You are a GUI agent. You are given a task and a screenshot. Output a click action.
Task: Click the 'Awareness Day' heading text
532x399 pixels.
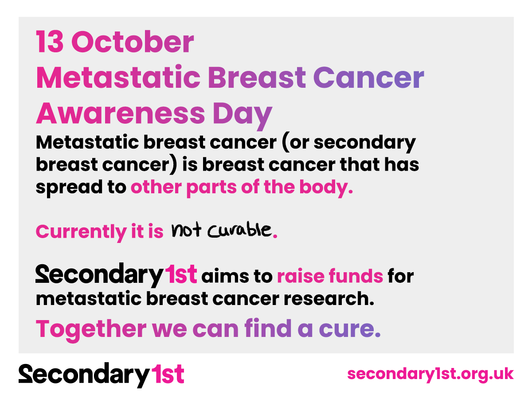pos(154,113)
